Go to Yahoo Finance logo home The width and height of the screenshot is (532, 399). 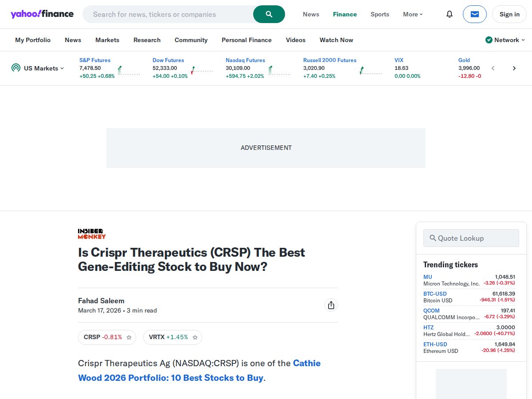(x=42, y=14)
